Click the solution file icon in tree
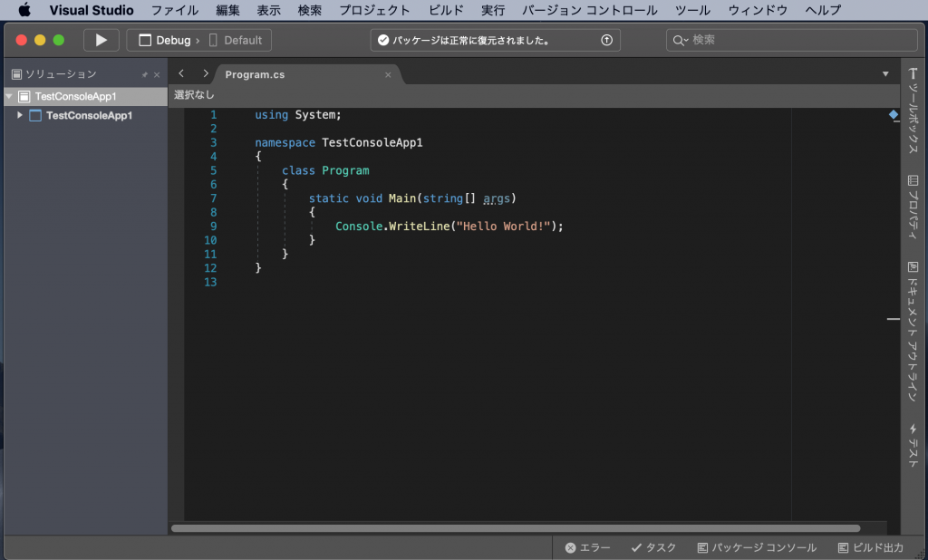The height and width of the screenshot is (560, 928). (24, 96)
